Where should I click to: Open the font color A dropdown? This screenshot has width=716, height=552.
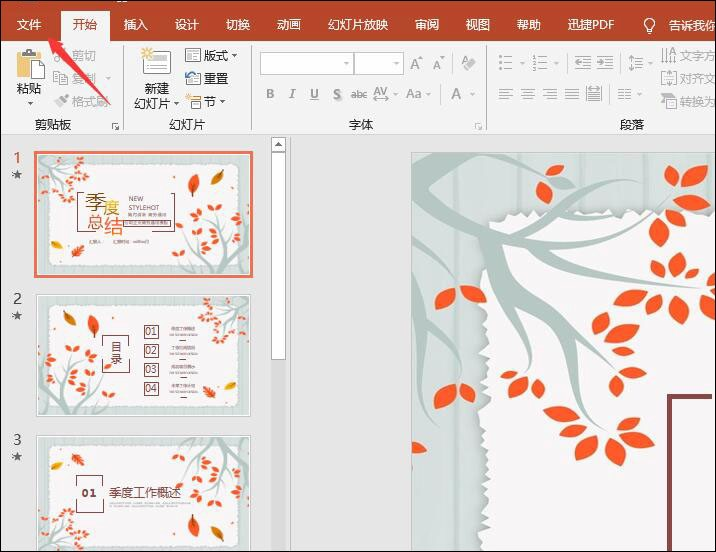click(473, 94)
